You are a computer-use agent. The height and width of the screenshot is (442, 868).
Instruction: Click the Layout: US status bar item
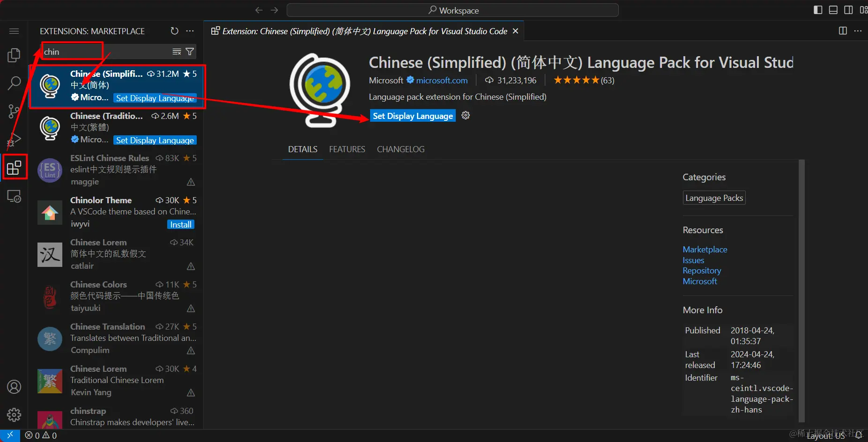(825, 436)
